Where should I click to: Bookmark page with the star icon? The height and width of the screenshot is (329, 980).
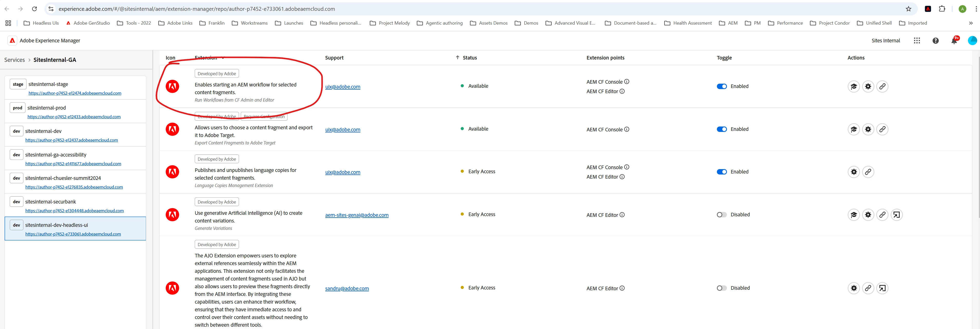tap(908, 9)
